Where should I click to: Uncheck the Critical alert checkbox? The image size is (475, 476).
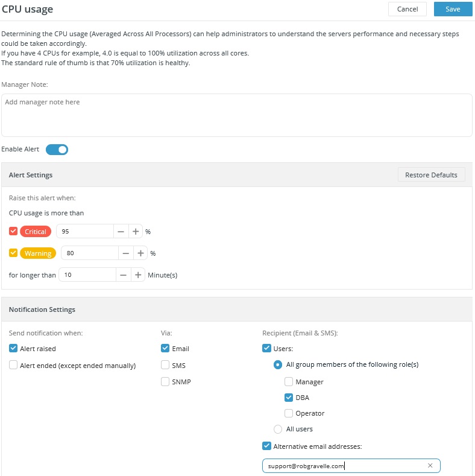[13, 231]
